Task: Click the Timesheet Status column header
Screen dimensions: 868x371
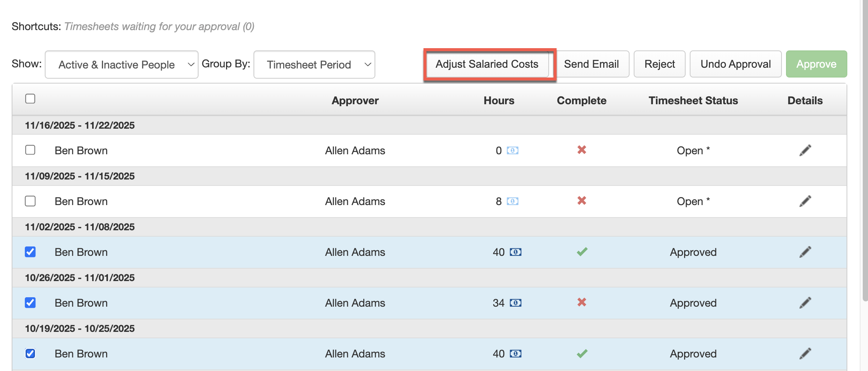Action: tap(693, 100)
